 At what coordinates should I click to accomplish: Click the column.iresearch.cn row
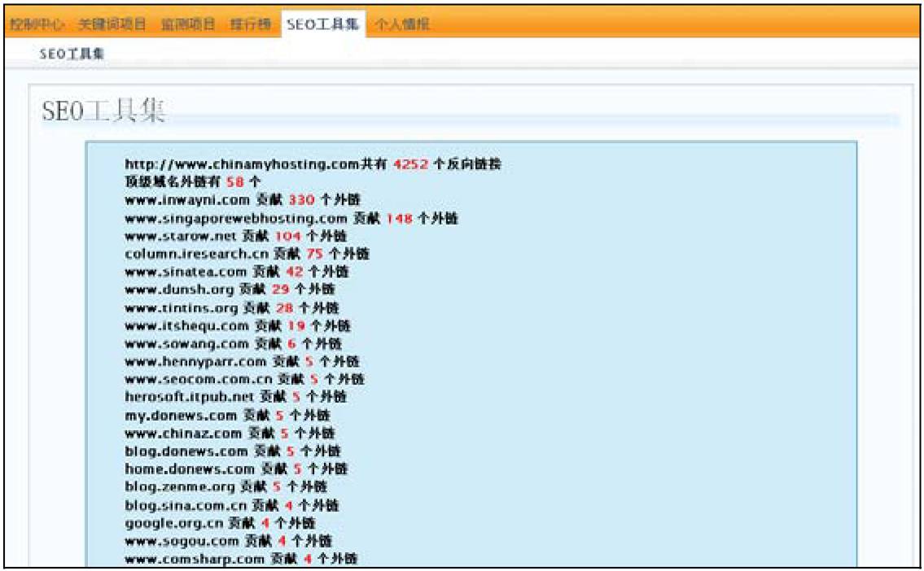[x=247, y=254]
